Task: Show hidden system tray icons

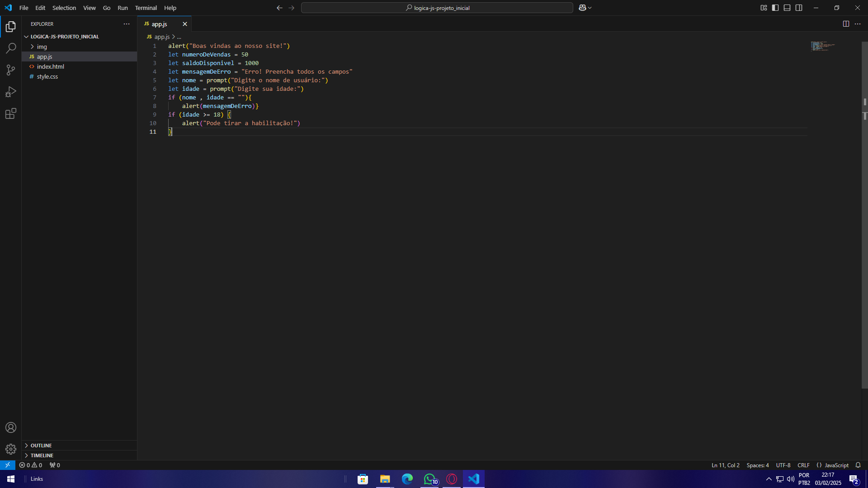Action: coord(769,479)
